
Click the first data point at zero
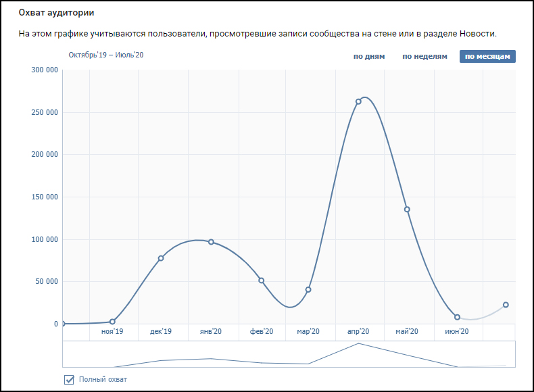(63, 324)
